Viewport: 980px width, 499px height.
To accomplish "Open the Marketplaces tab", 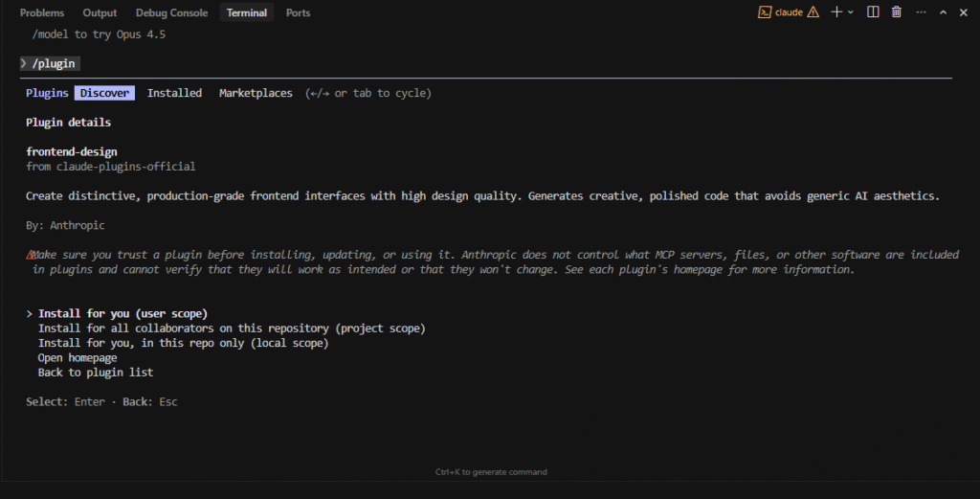I will pyautogui.click(x=256, y=93).
